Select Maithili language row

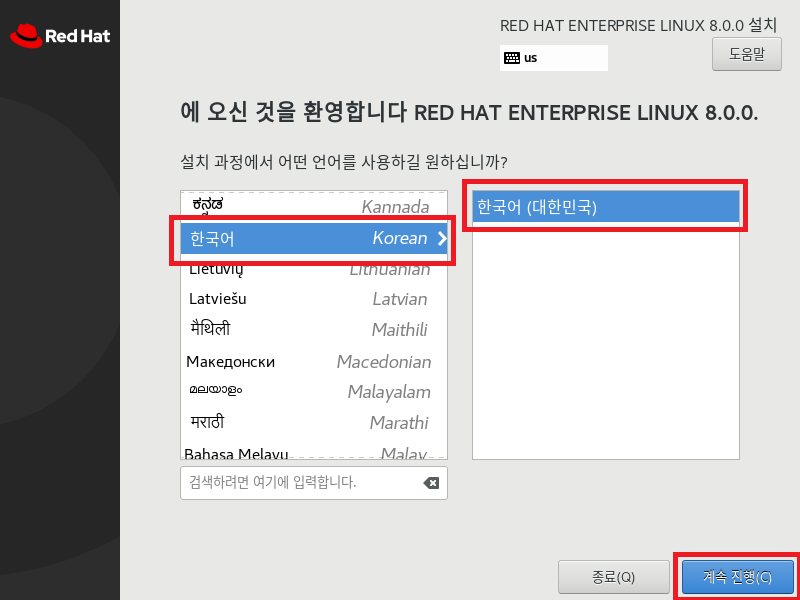pos(314,330)
